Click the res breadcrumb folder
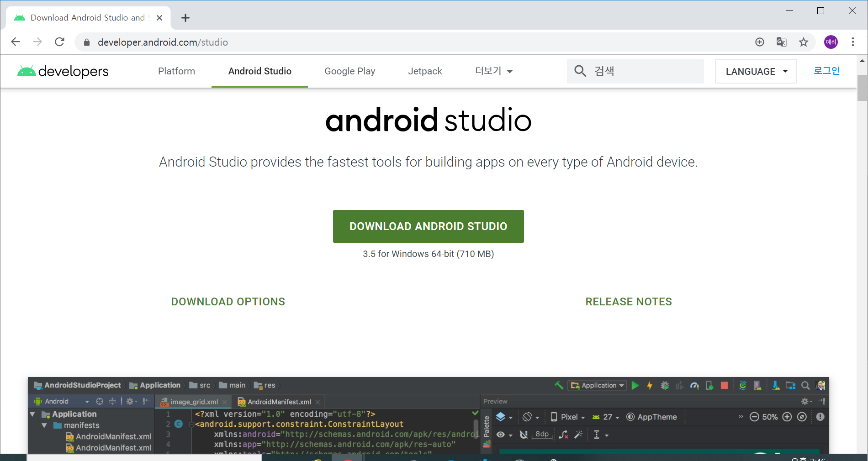 pyautogui.click(x=265, y=385)
